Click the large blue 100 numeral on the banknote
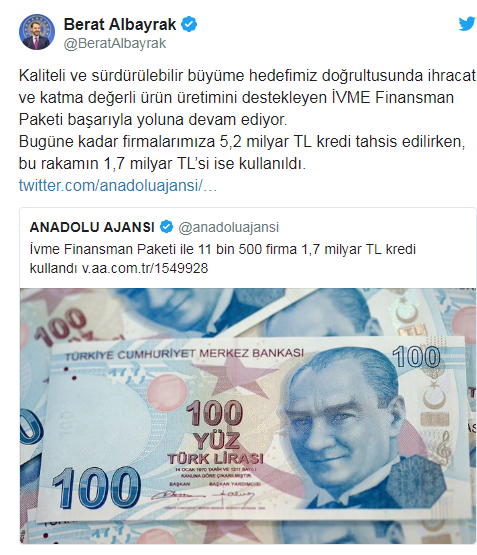Image resolution: width=477 pixels, height=555 pixels. [97, 487]
